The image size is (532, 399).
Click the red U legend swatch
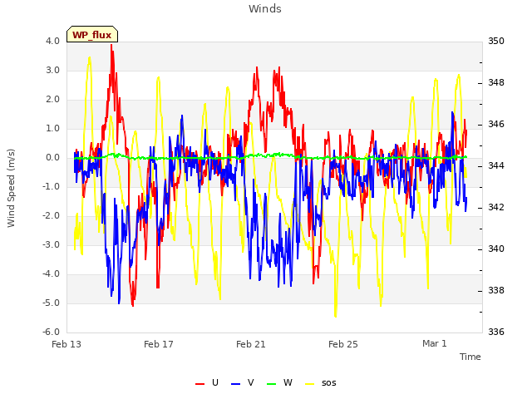click(199, 384)
